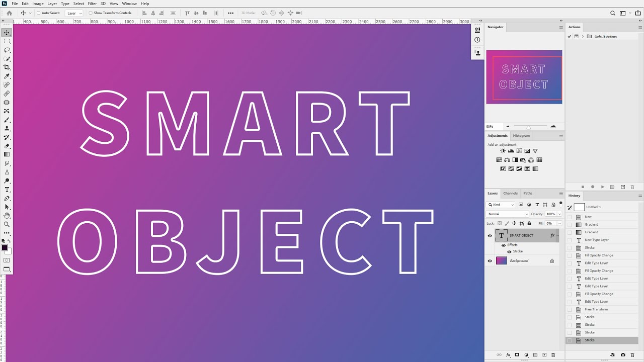Select the Zoom tool
644x362 pixels.
click(7, 224)
